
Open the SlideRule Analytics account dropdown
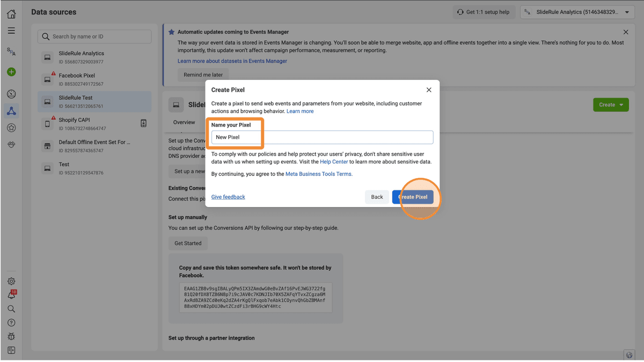(x=577, y=12)
